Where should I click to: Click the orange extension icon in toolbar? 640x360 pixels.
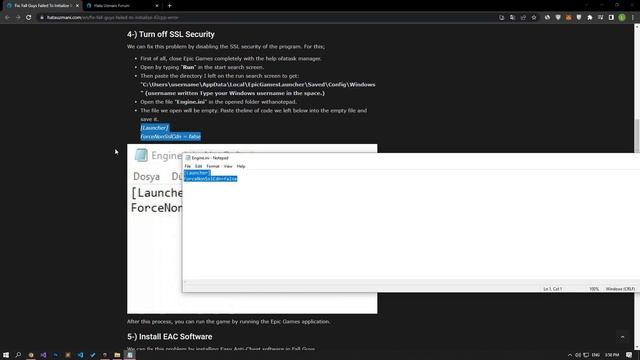[569, 18]
